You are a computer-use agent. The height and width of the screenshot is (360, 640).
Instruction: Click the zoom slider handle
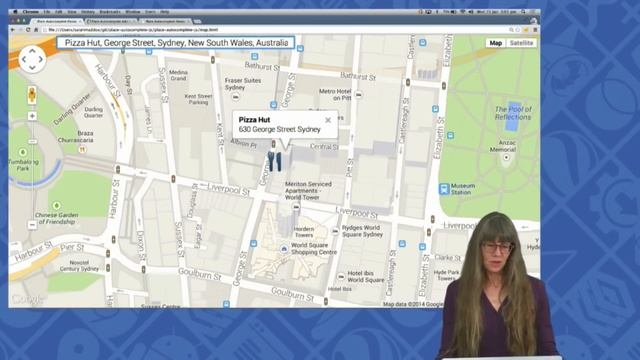coord(32,142)
